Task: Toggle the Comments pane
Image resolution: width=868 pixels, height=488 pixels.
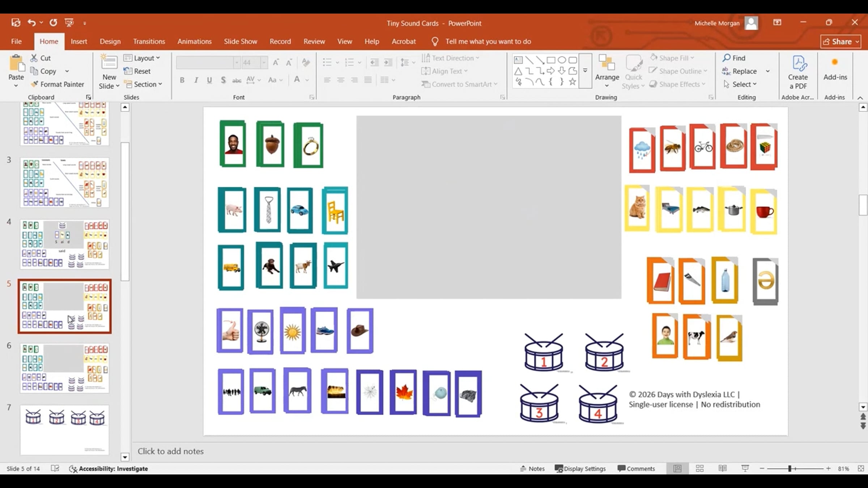Action: tap(636, 468)
